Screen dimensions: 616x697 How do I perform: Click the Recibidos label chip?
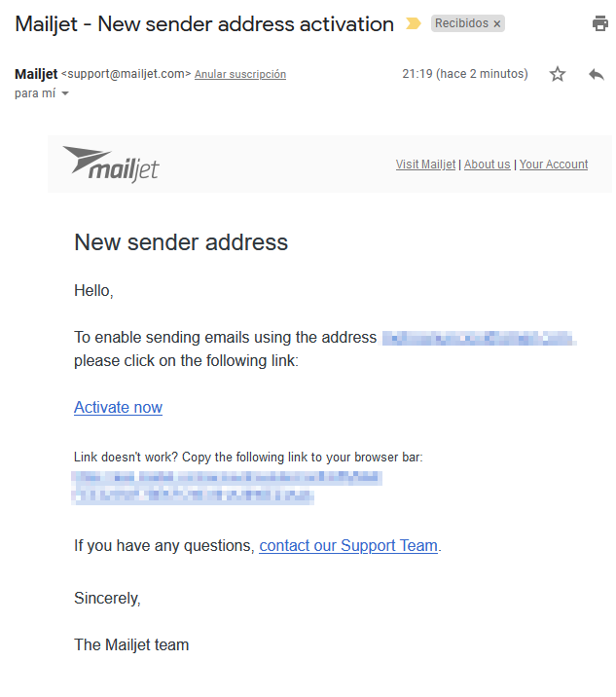pos(461,23)
